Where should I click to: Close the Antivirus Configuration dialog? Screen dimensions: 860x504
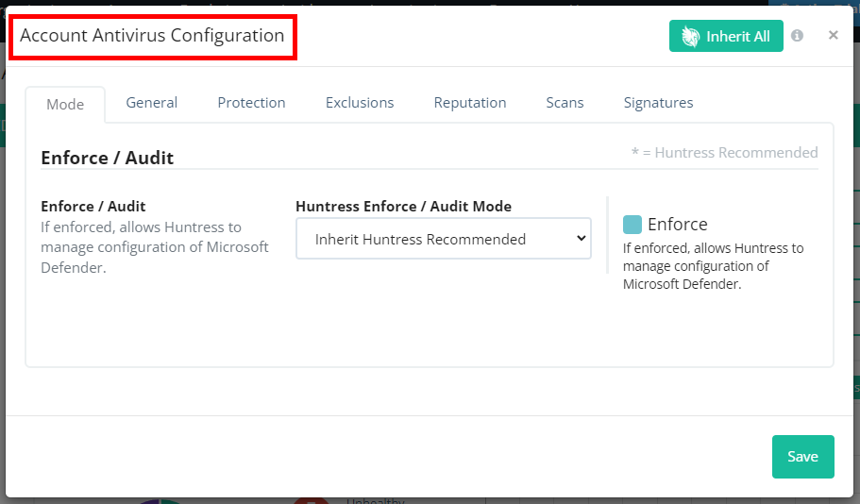[x=834, y=35]
